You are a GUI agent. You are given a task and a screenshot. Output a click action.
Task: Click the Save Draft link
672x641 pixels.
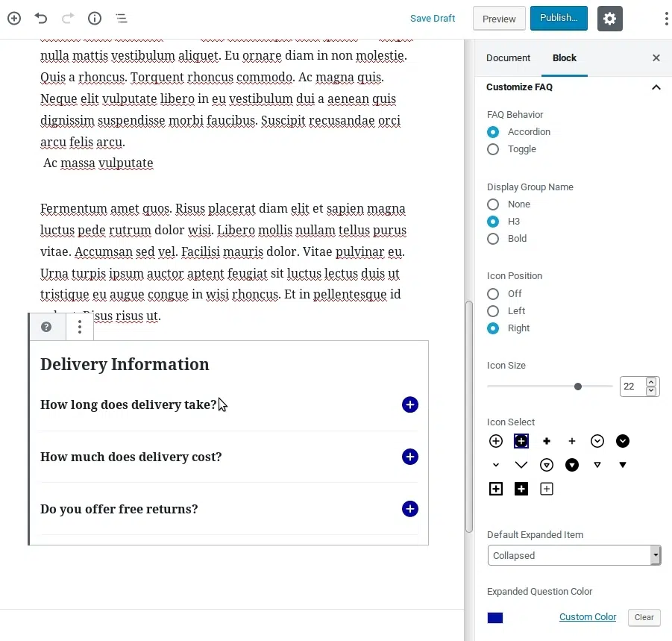(433, 18)
